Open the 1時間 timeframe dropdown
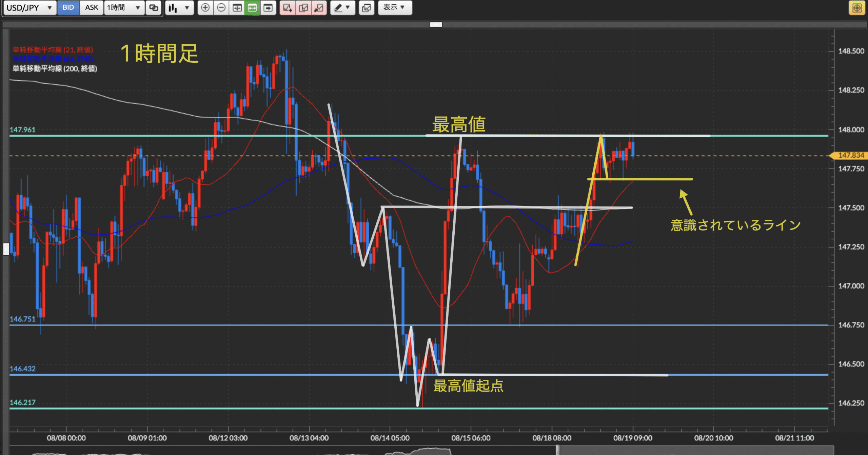The height and width of the screenshot is (455, 868). pos(124,7)
